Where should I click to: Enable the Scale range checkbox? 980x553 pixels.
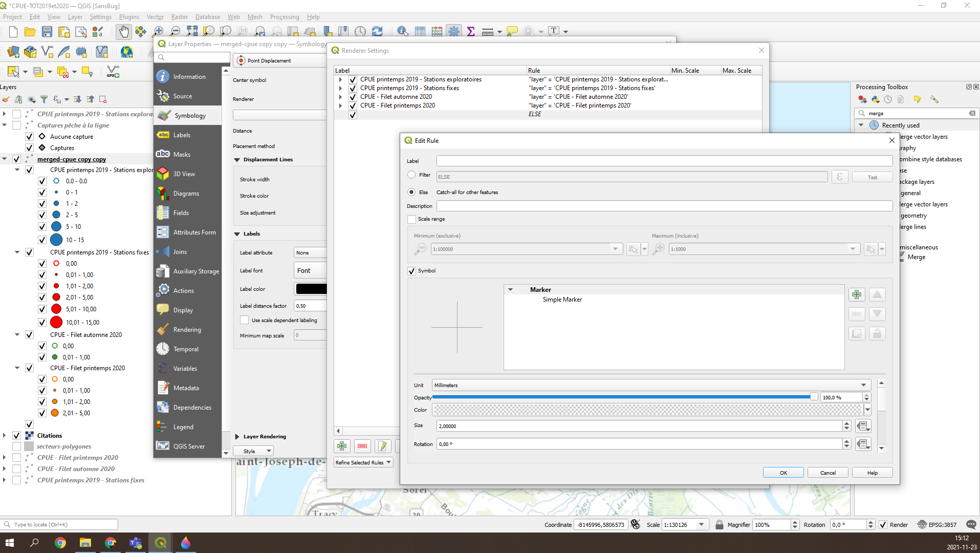tap(411, 219)
